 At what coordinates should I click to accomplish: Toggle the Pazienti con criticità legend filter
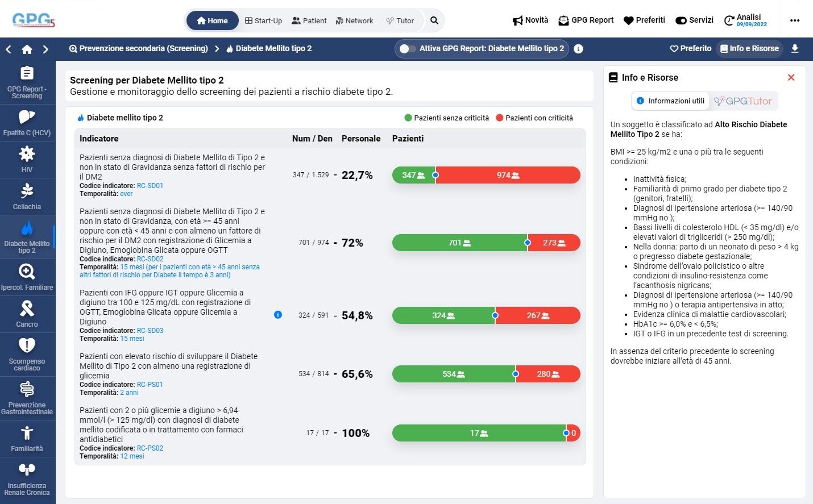point(534,118)
